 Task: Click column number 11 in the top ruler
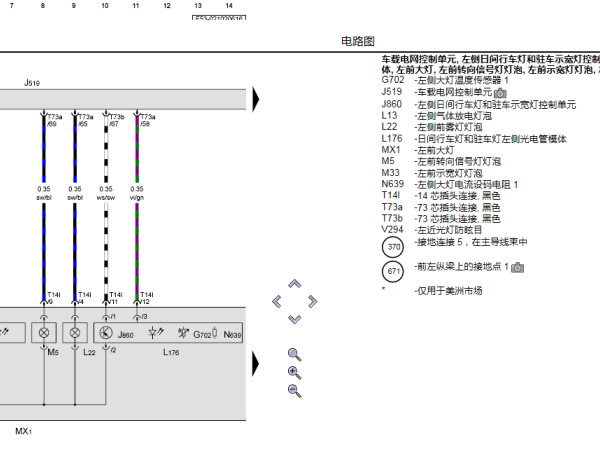tap(136, 6)
